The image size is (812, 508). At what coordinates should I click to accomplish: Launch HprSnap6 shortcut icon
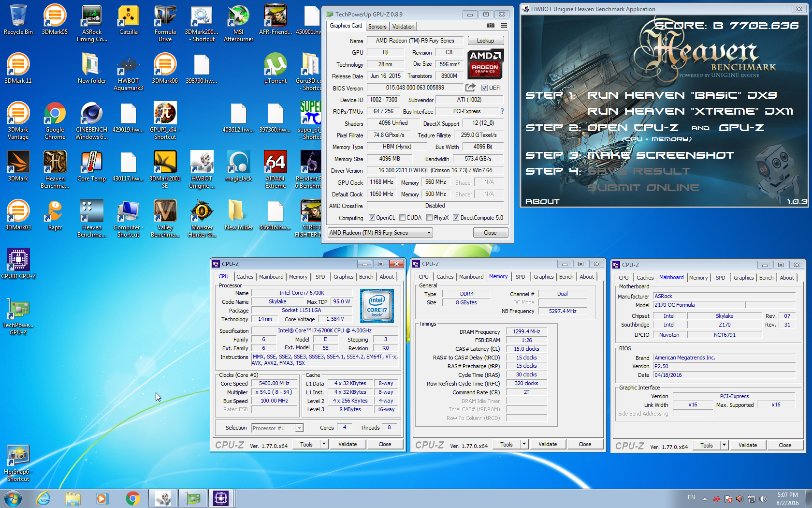tap(18, 463)
